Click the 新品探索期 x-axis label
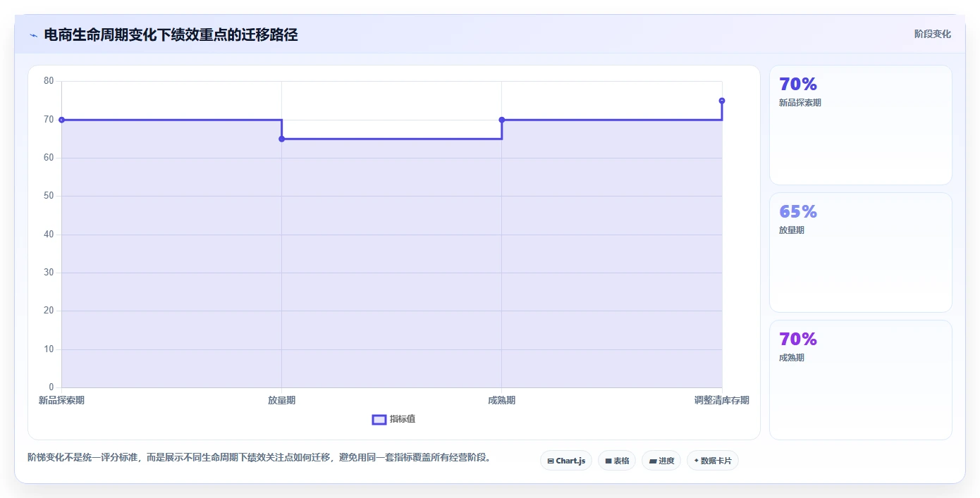The image size is (980, 498). point(61,400)
